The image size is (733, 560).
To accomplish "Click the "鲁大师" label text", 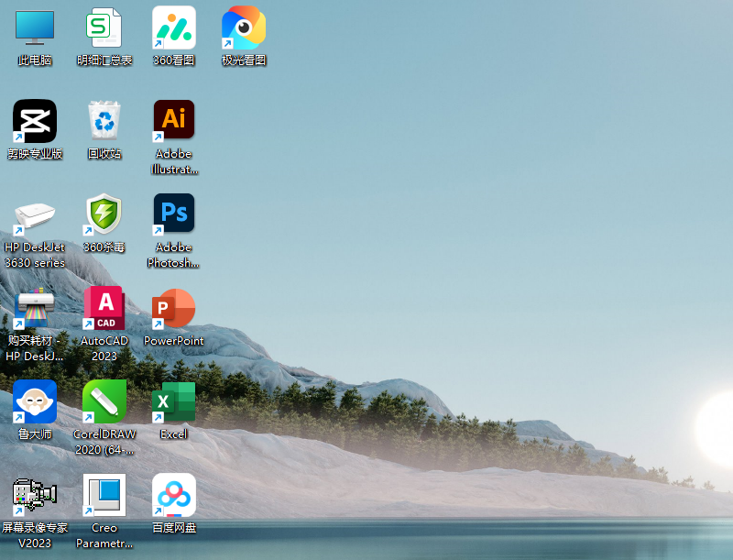I will pos(35,434).
